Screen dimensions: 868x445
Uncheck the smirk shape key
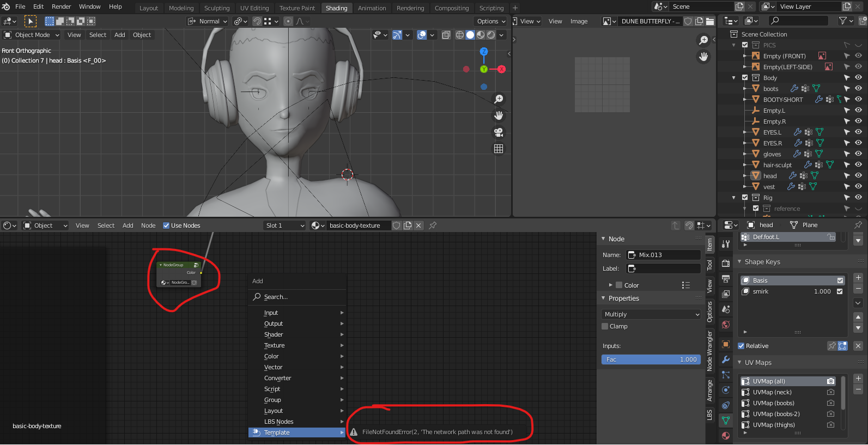click(840, 291)
